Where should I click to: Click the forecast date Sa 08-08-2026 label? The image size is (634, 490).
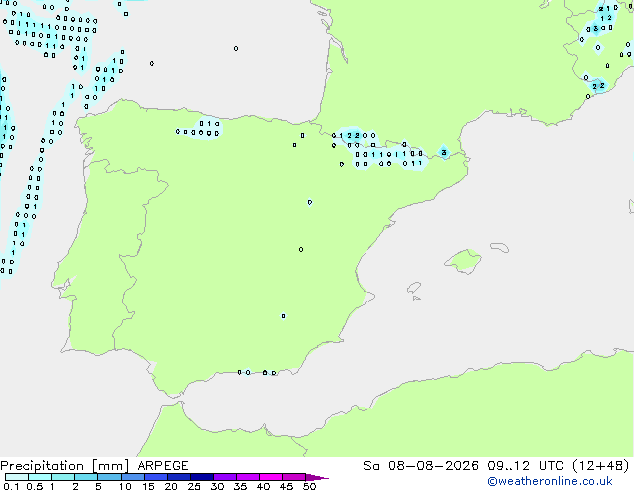(x=421, y=466)
